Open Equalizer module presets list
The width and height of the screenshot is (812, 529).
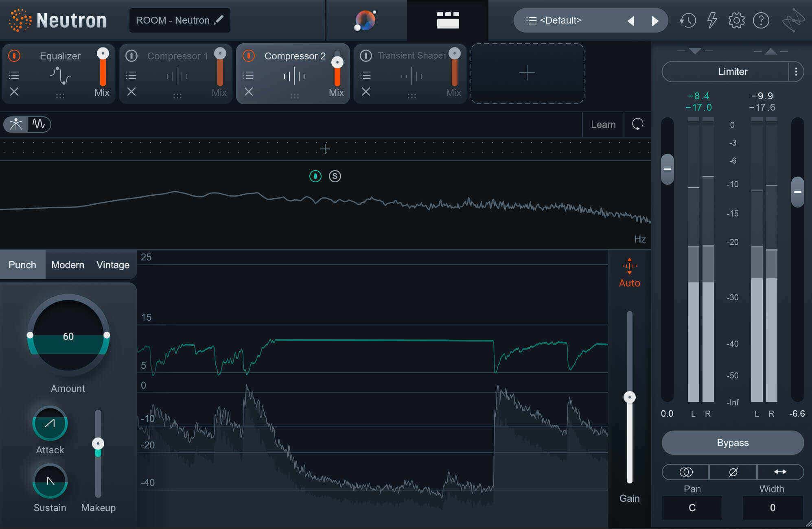pyautogui.click(x=14, y=75)
